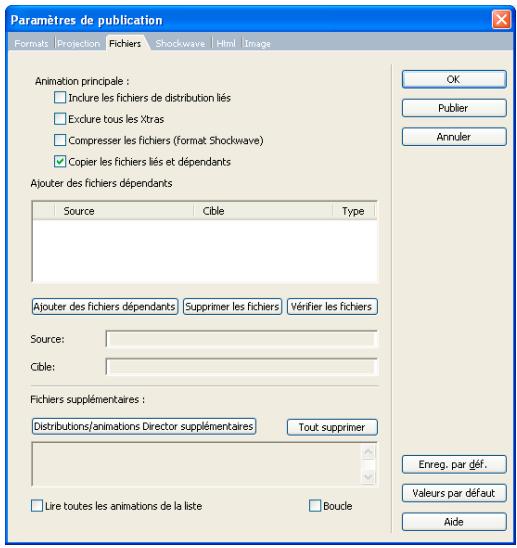Image resolution: width=517 pixels, height=548 pixels.
Task: Click Enreg. par déf. button
Action: point(454,464)
